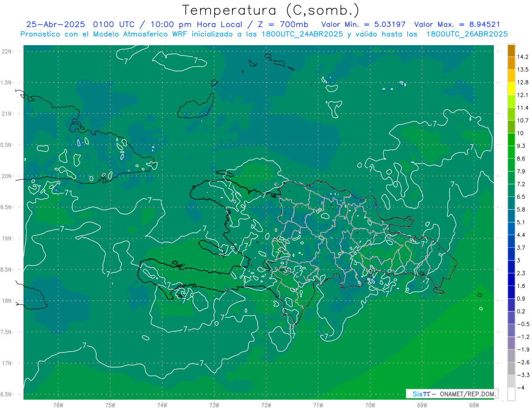Click the '10.7' colorbar label
This screenshot has height=411, width=532.
(523, 121)
